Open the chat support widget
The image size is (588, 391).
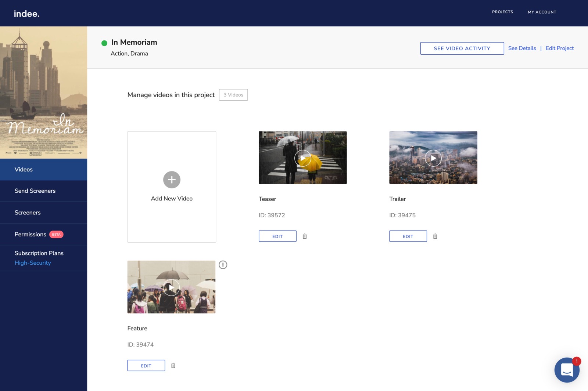[x=566, y=370]
